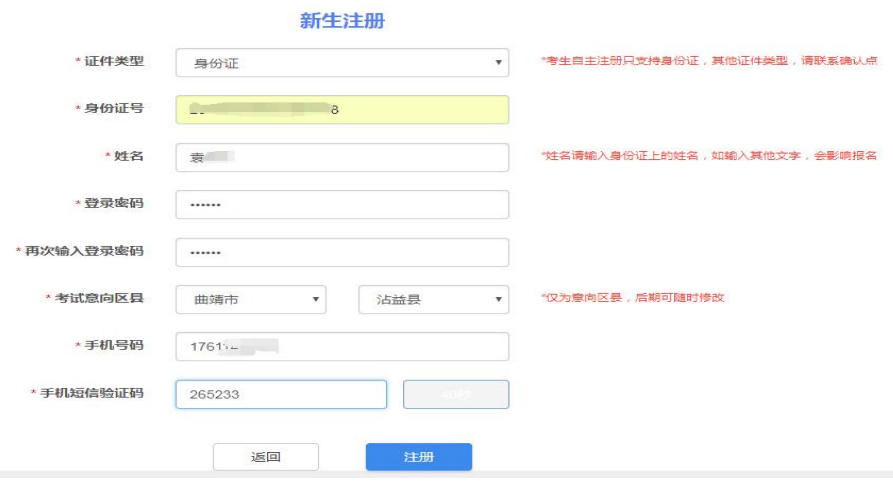Click the greyed-out SMS countdown button
The width and height of the screenshot is (893, 491).
[455, 395]
